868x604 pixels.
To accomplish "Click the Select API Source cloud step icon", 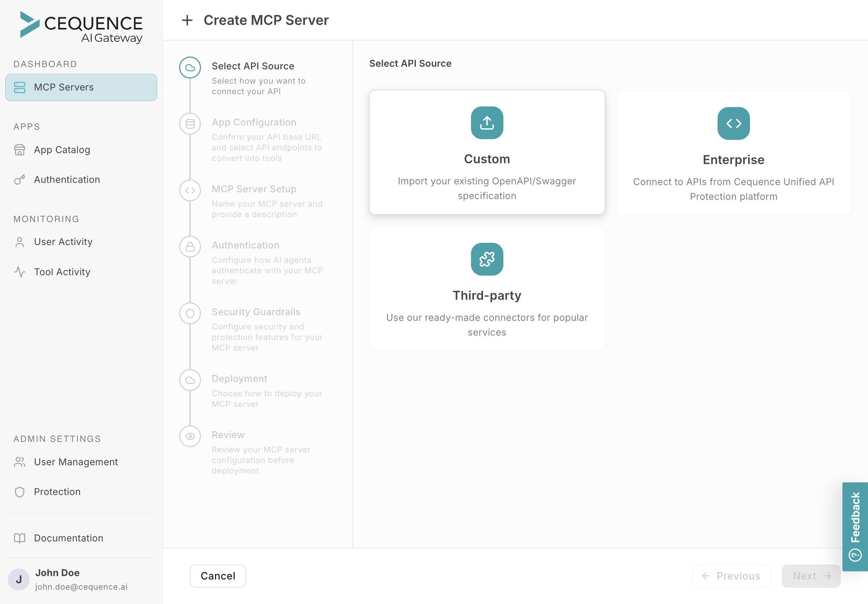I will coord(190,67).
